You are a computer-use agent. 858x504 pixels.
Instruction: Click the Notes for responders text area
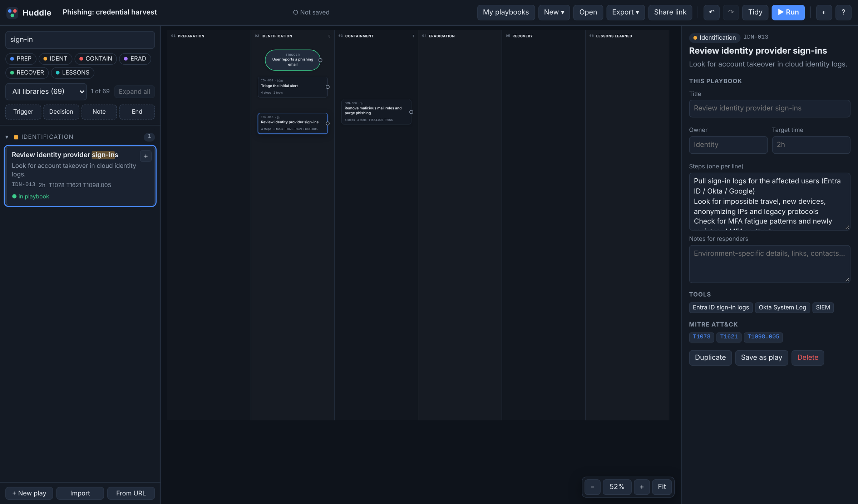[x=769, y=264]
